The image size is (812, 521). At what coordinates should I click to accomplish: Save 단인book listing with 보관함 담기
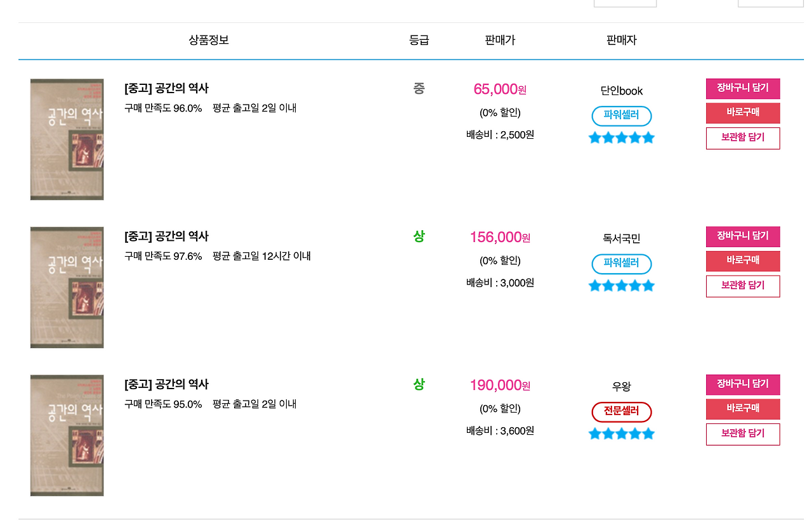pyautogui.click(x=742, y=138)
